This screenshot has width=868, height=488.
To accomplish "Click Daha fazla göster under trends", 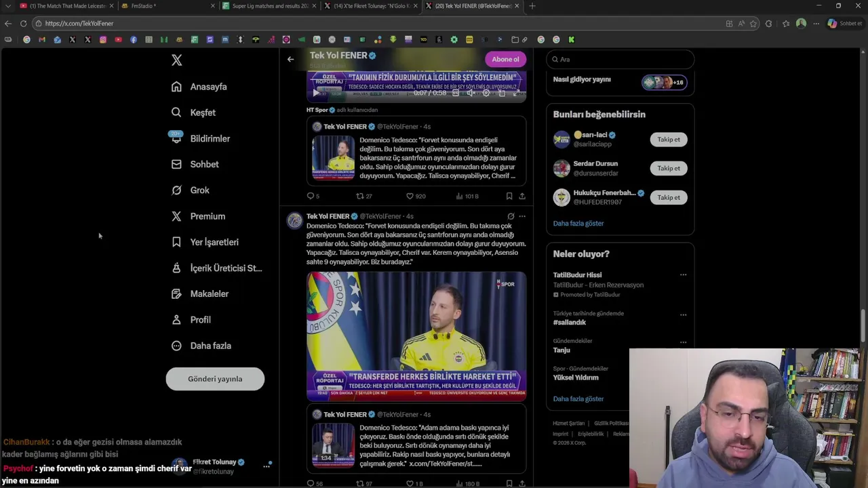I will (x=578, y=399).
